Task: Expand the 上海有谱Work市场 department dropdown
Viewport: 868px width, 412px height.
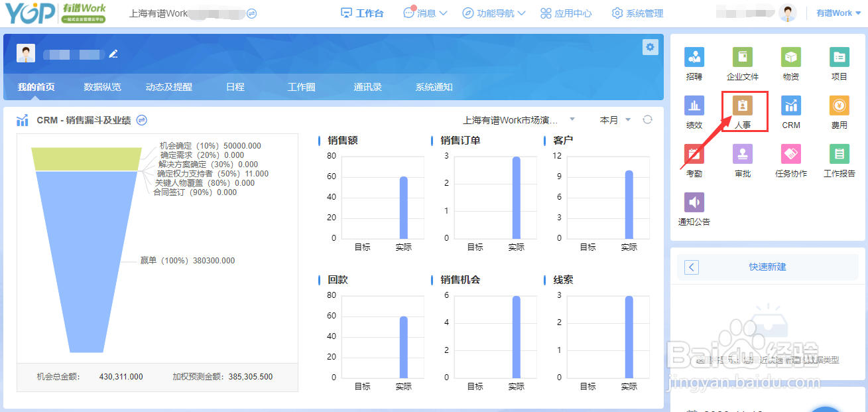Action: pos(519,120)
